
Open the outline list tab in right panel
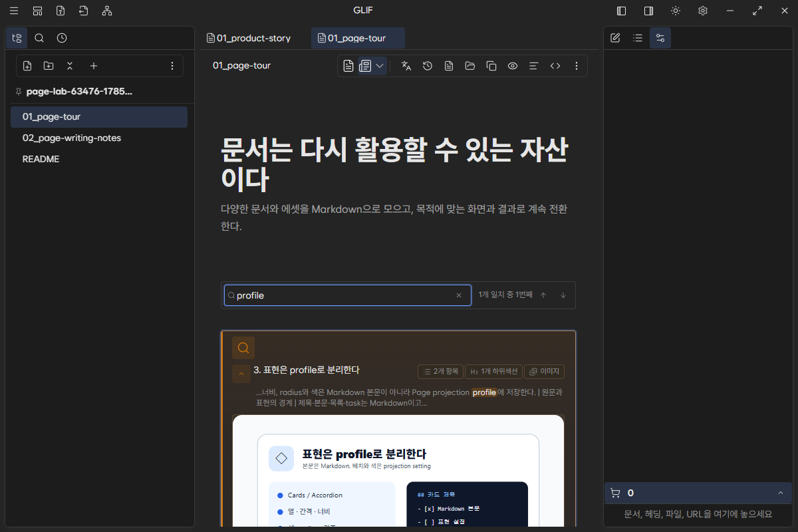[638, 38]
